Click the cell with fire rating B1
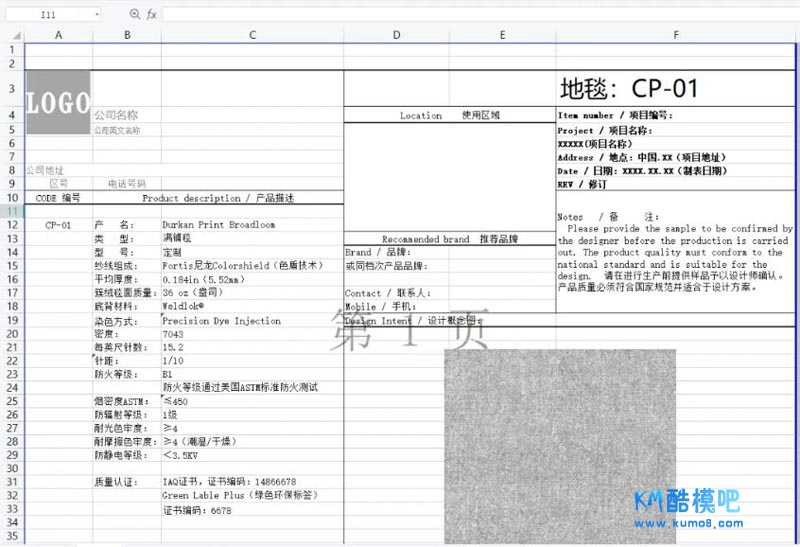 pyautogui.click(x=168, y=374)
